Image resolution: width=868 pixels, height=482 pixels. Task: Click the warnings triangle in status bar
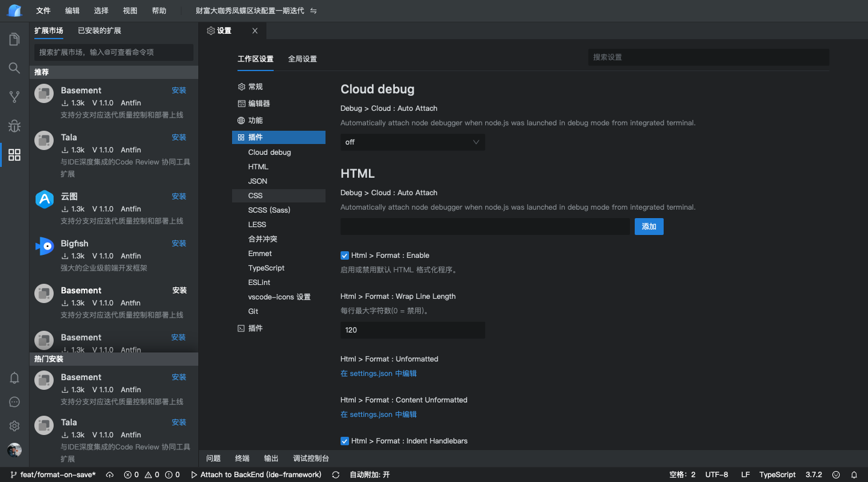tap(148, 475)
